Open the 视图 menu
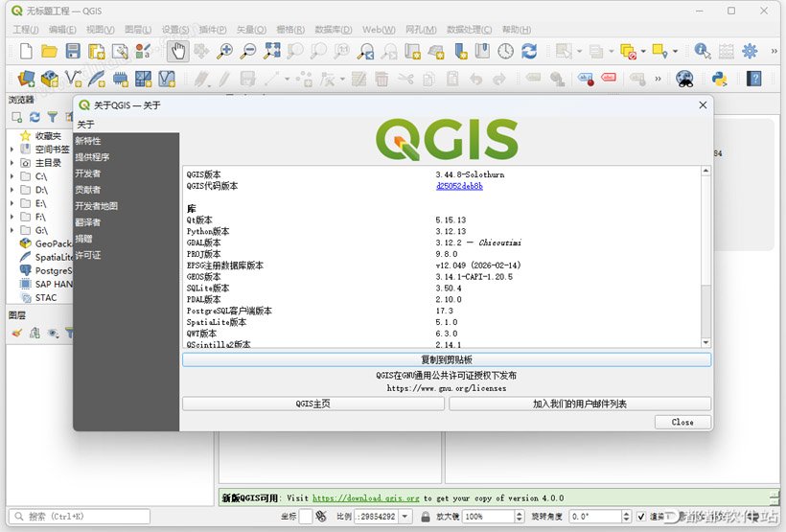Image resolution: width=786 pixels, height=532 pixels. tap(101, 30)
